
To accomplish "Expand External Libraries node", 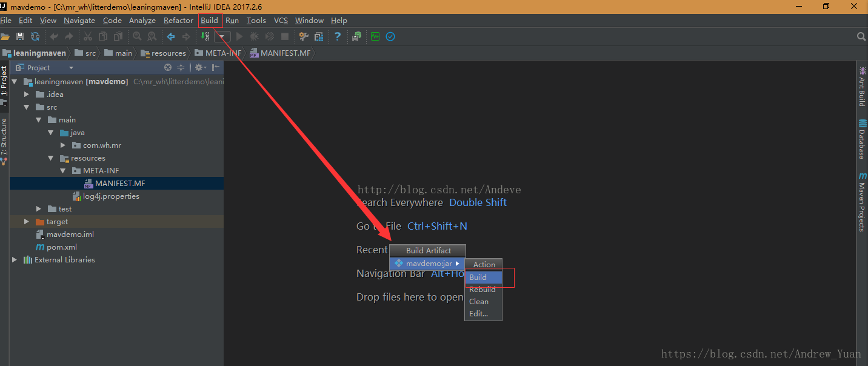I will [15, 259].
